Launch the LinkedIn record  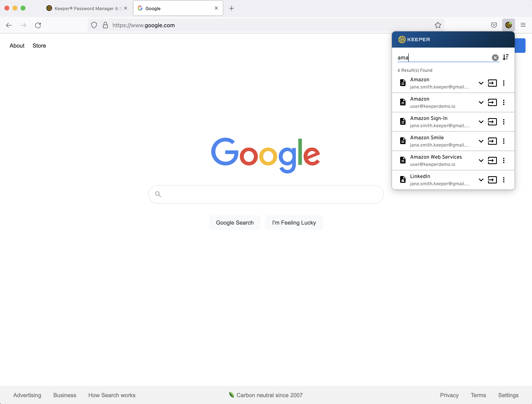(492, 180)
